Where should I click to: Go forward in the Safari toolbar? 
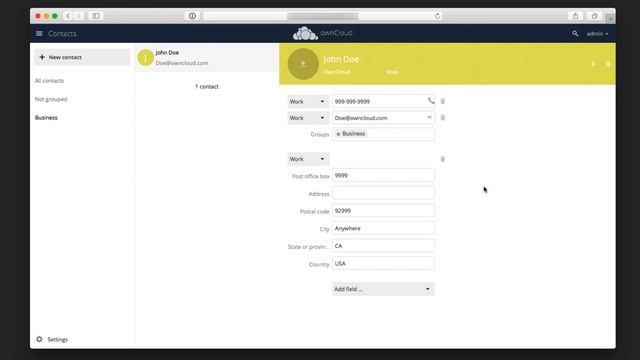point(79,16)
